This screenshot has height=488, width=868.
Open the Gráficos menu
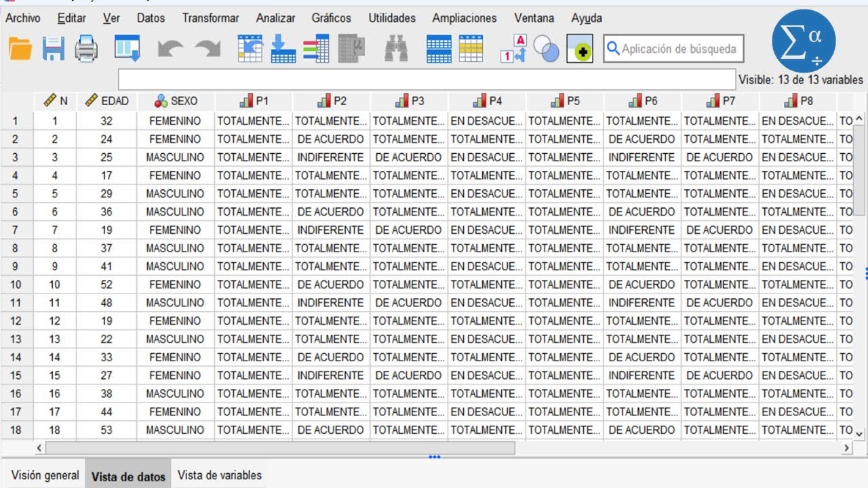coord(332,18)
